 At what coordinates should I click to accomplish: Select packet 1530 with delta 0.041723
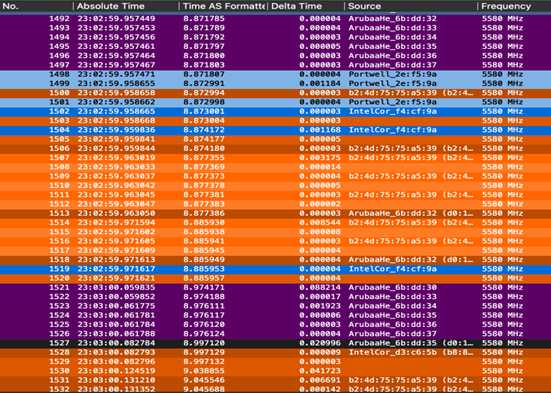[x=276, y=371]
